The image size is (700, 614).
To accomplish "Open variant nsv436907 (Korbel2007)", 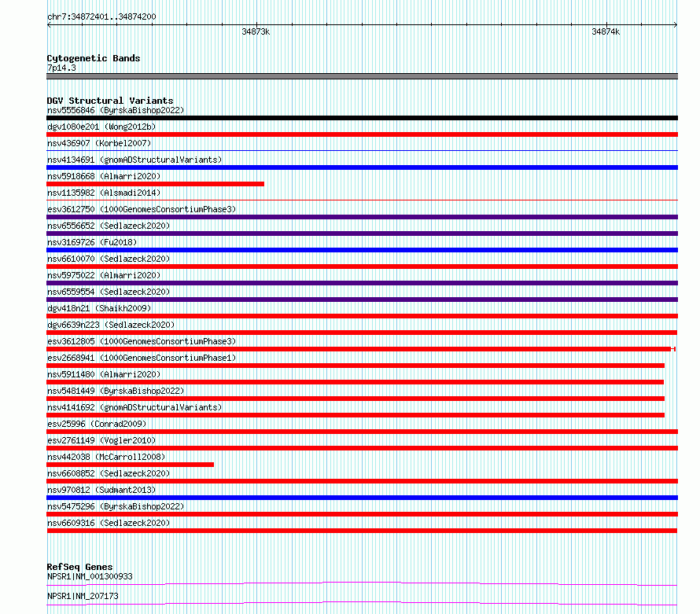I will (x=99, y=143).
